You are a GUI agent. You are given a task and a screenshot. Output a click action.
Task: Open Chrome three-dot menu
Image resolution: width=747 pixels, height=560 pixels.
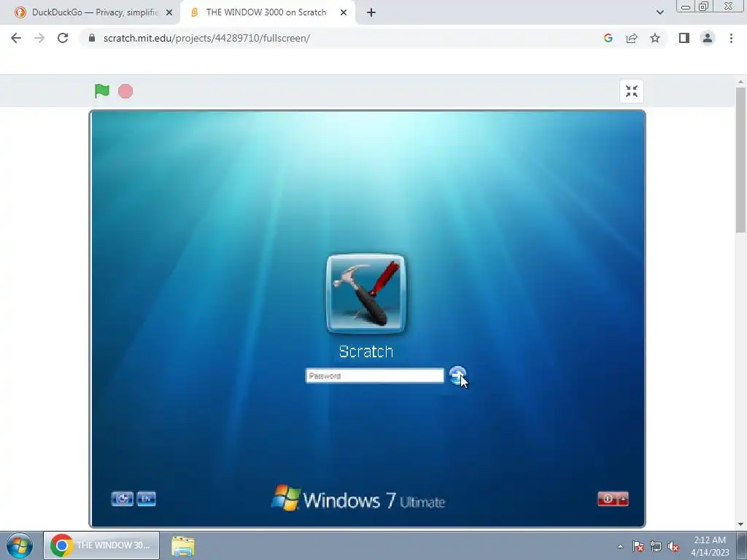point(731,38)
